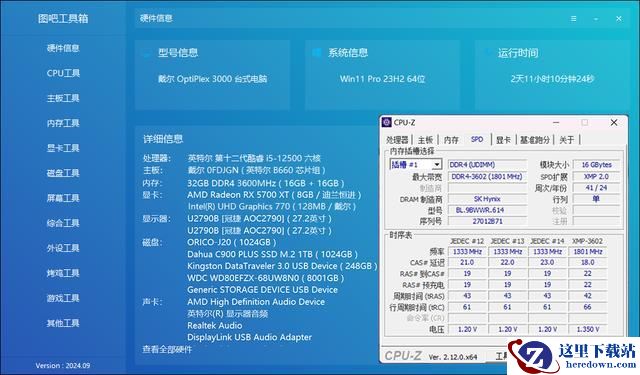This screenshot has width=640, height=375.
Task: Click the 41 / 24 week/year field
Action: coord(596,188)
